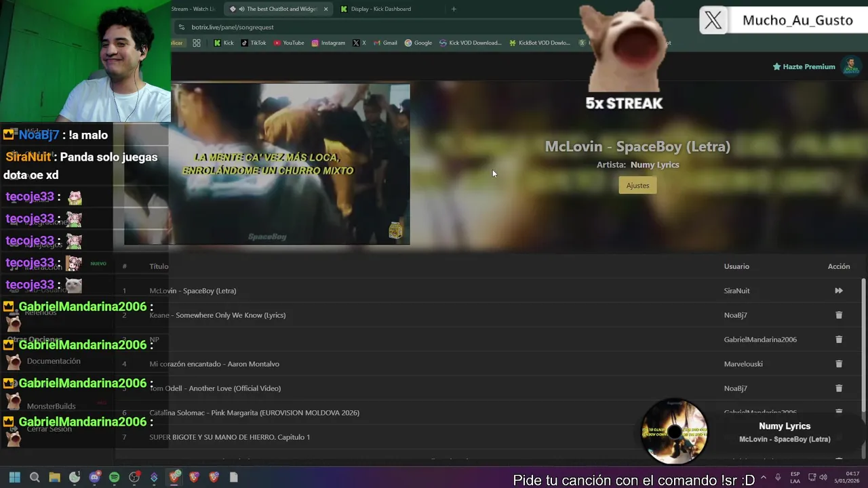This screenshot has height=488, width=868.
Task: Click the artist name Numy Lyrics
Action: [x=654, y=165]
